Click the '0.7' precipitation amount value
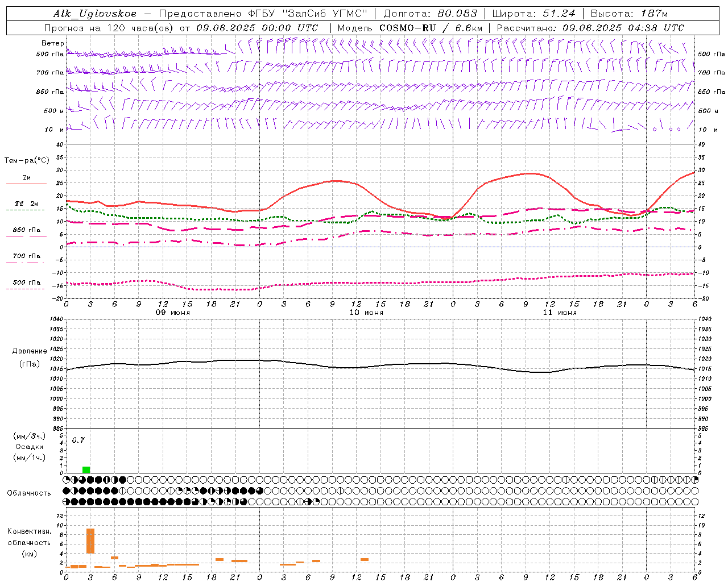The image size is (728, 582). [x=78, y=440]
